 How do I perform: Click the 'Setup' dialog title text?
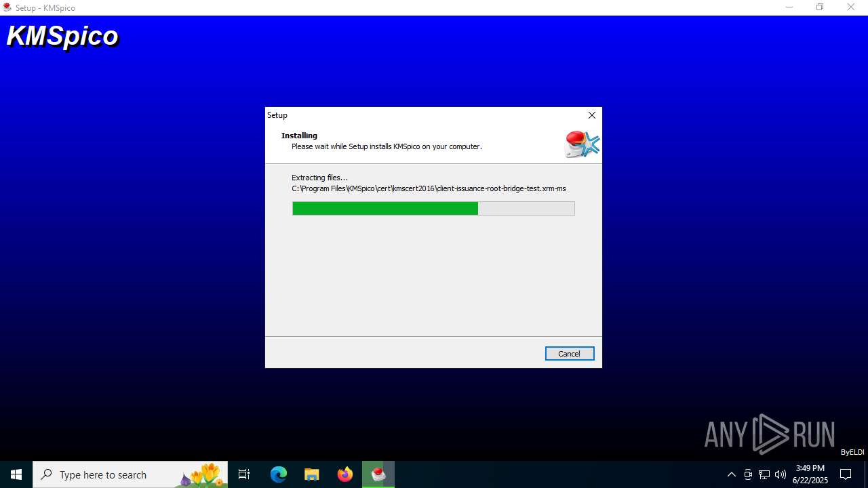coord(277,115)
